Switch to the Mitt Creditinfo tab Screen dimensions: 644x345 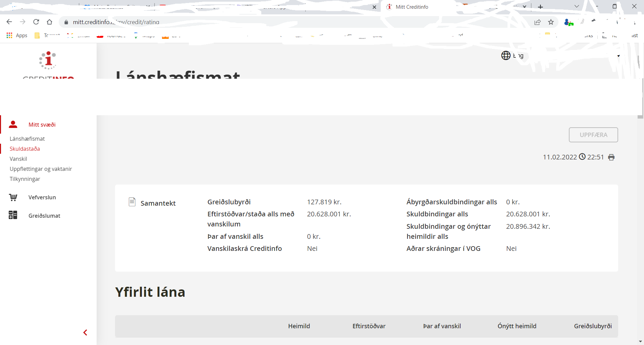412,7
